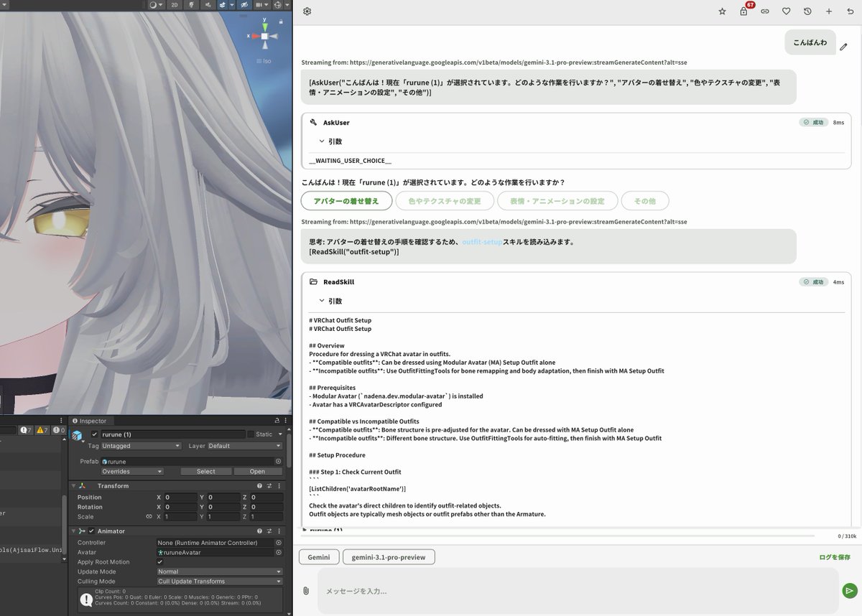Collapse the Transform component foldout
862x616 pixels.
[73, 485]
